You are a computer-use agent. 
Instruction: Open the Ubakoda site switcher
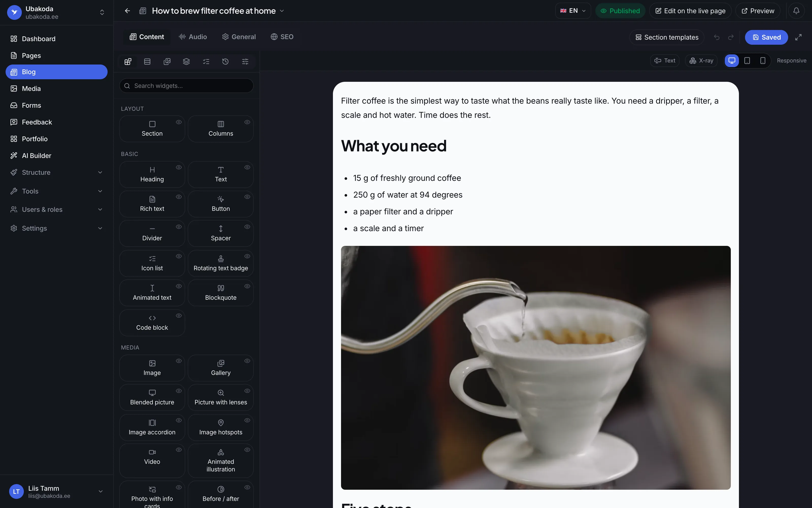(x=56, y=12)
